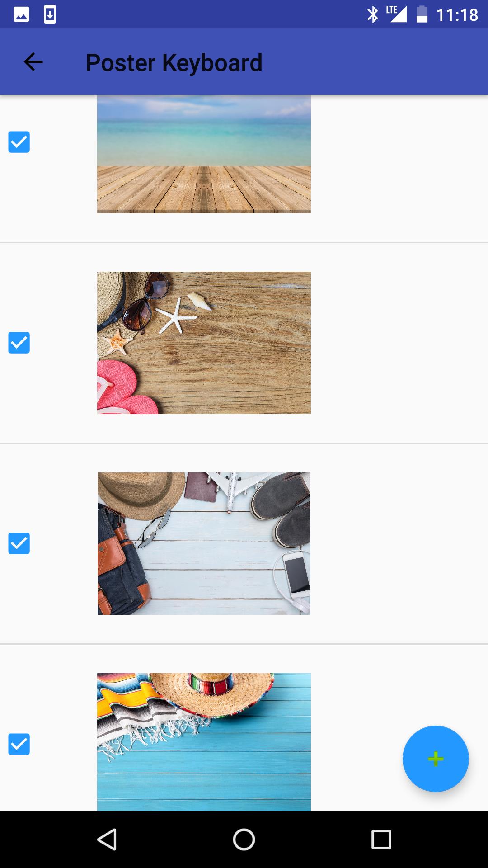Uncheck the sombrero poster checkbox
Image resolution: width=488 pixels, height=868 pixels.
tap(19, 744)
